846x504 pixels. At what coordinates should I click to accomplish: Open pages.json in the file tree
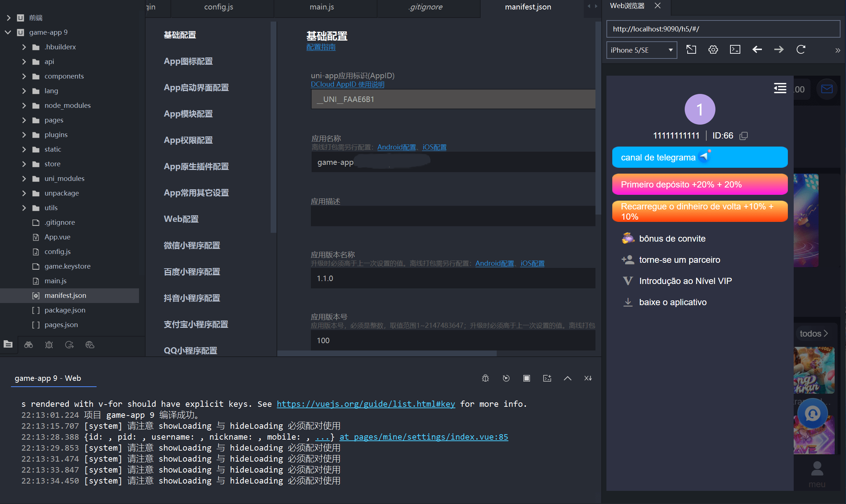[x=61, y=325]
